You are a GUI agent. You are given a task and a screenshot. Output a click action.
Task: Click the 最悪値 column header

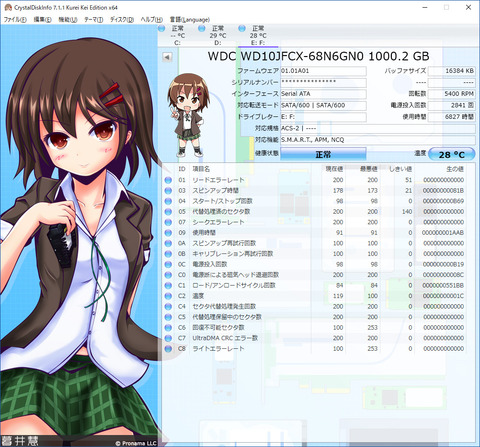coord(369,169)
